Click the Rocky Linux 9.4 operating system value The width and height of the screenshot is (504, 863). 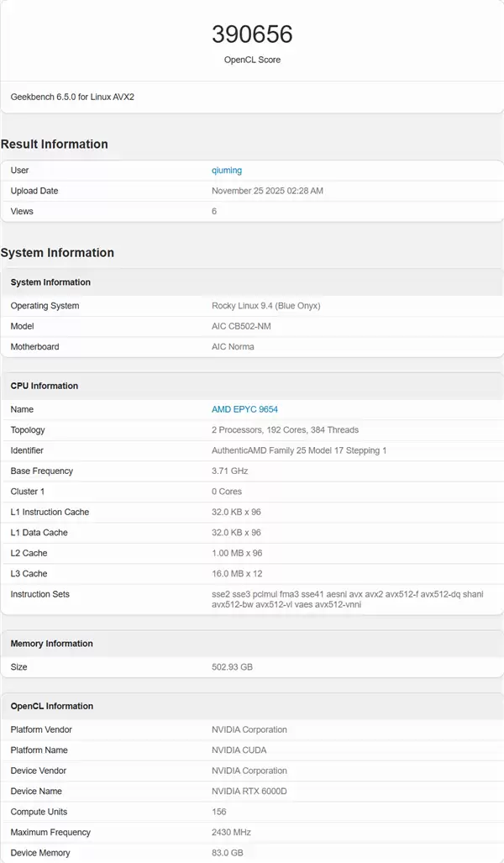(x=265, y=306)
